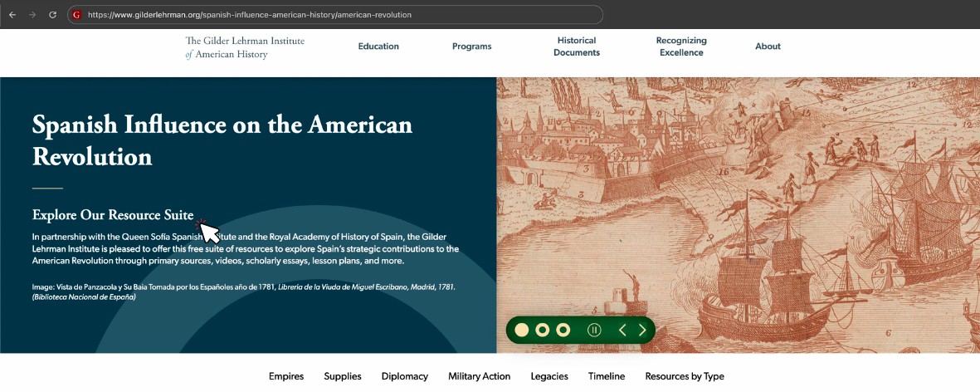The width and height of the screenshot is (980, 392).
Task: Show the previous carousel slide
Action: 622,330
